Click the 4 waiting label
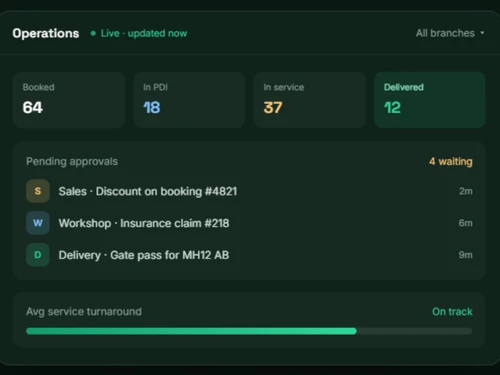This screenshot has height=375, width=500. (x=451, y=161)
